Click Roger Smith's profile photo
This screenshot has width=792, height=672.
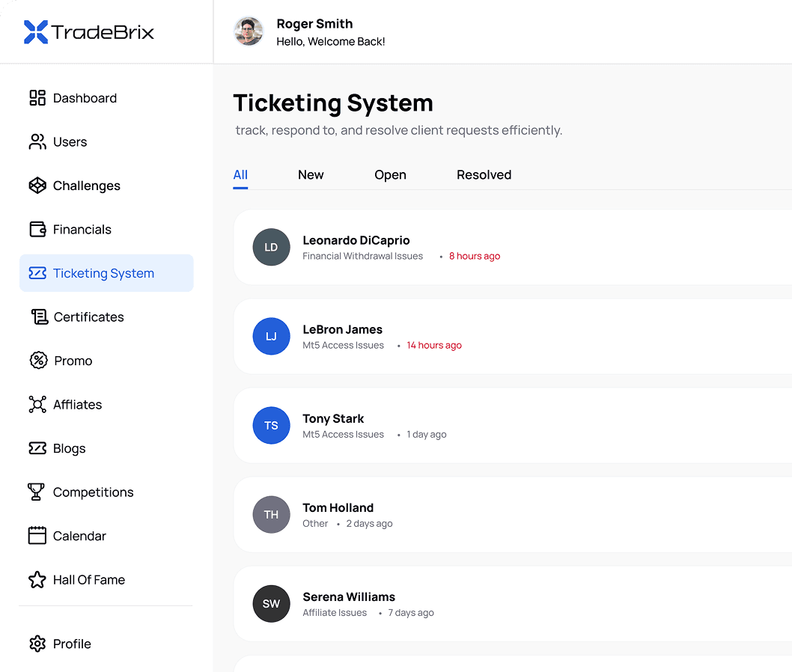click(x=249, y=32)
